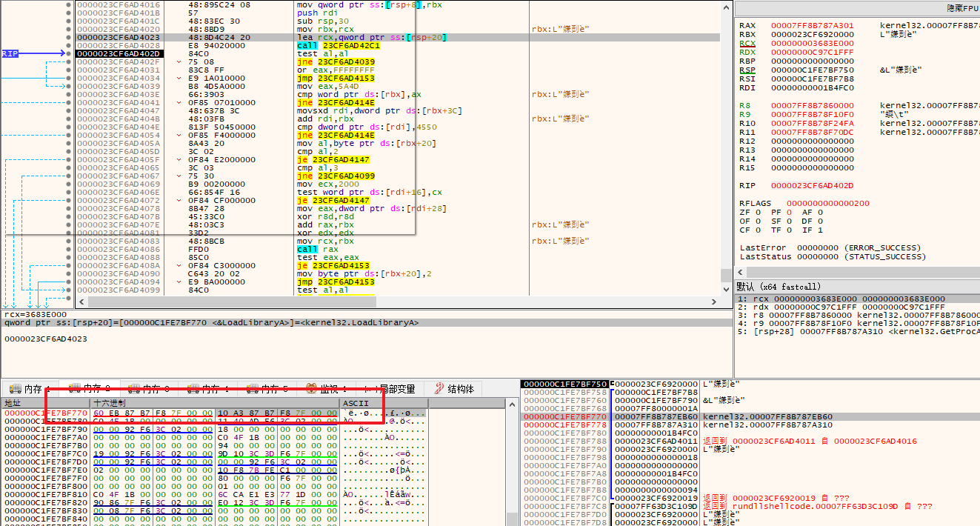Click the RFLAGS value 0000000000000200
The width and height of the screenshot is (980, 526).
[828, 203]
